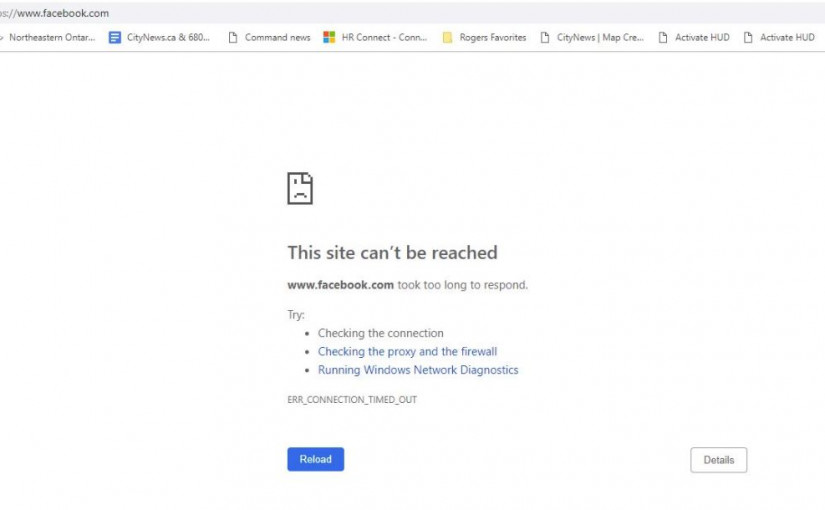The width and height of the screenshot is (825, 510).
Task: Click the sad page error icon
Action: coord(300,188)
